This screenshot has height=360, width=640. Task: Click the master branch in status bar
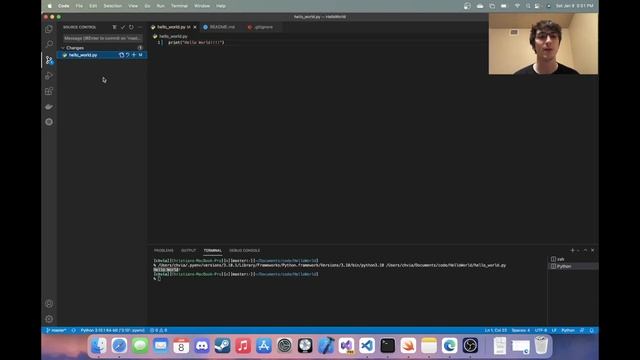coord(56,330)
